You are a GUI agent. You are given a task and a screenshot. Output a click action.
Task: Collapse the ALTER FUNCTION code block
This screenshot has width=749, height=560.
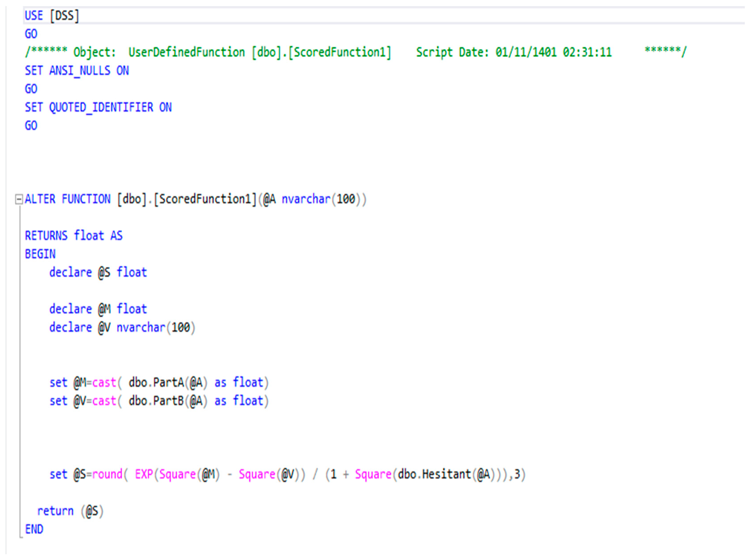[19, 199]
